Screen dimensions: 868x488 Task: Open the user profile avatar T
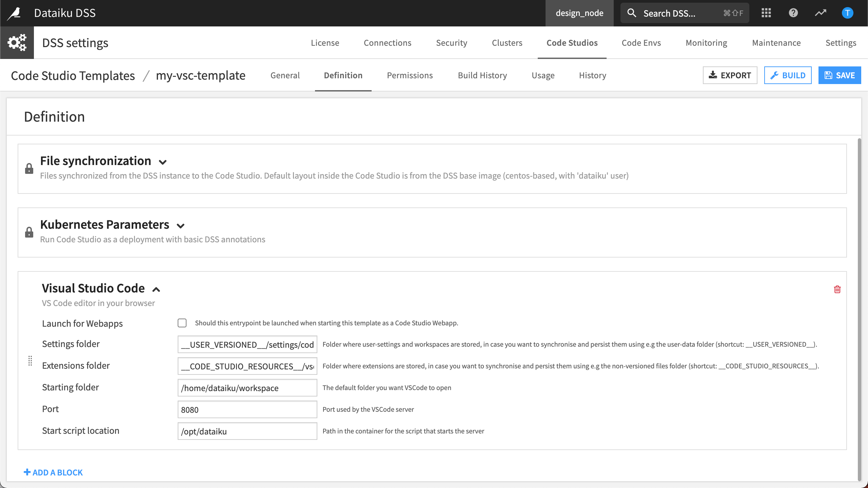coord(847,13)
